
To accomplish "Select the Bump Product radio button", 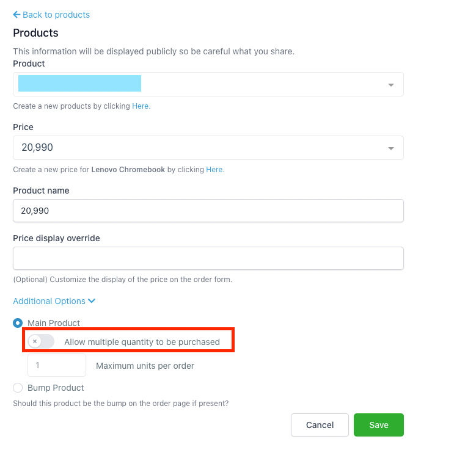I will (18, 388).
